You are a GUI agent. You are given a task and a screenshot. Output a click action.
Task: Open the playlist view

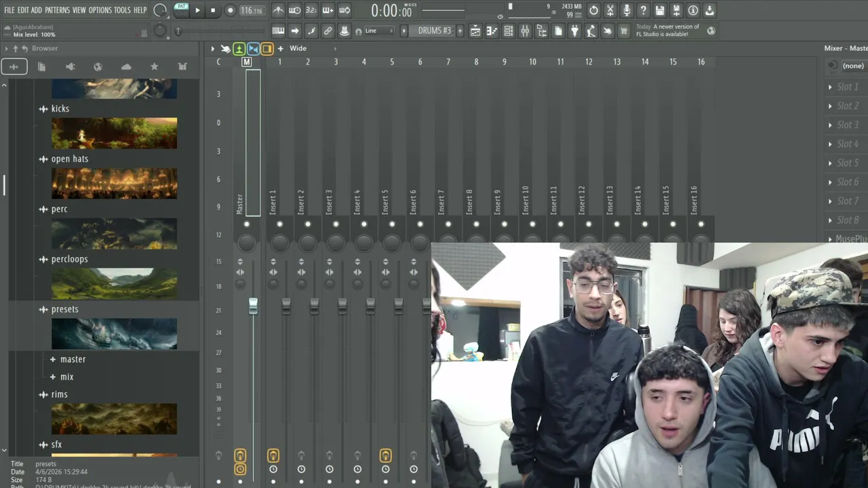click(x=475, y=30)
